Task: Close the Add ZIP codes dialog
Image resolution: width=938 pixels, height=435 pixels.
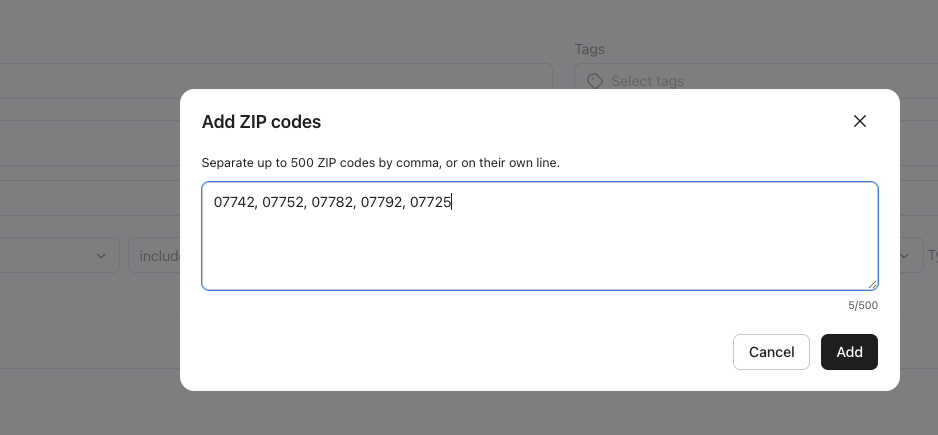Action: point(859,121)
